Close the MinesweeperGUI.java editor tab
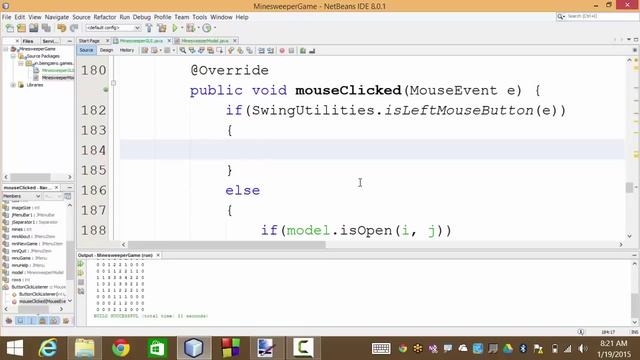 coord(169,41)
